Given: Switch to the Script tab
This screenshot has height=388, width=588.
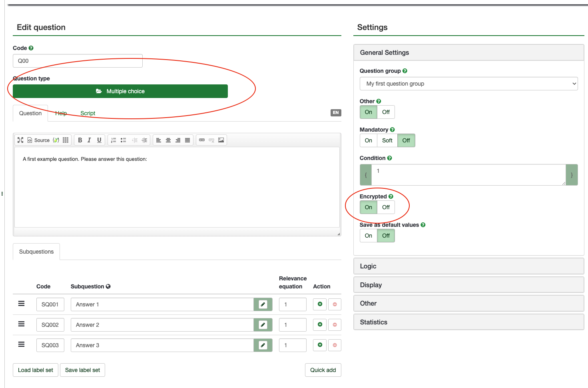Looking at the screenshot, I should tap(88, 113).
